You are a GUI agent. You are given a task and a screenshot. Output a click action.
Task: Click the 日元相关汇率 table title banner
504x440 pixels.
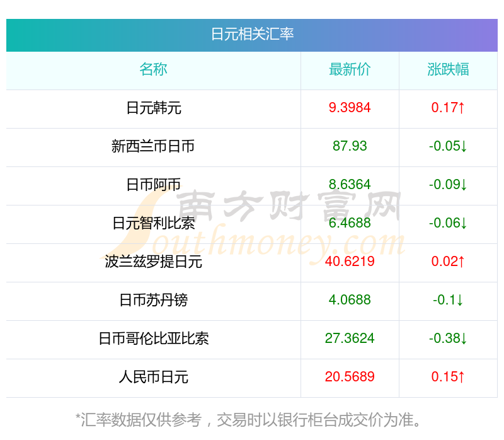[252, 35]
